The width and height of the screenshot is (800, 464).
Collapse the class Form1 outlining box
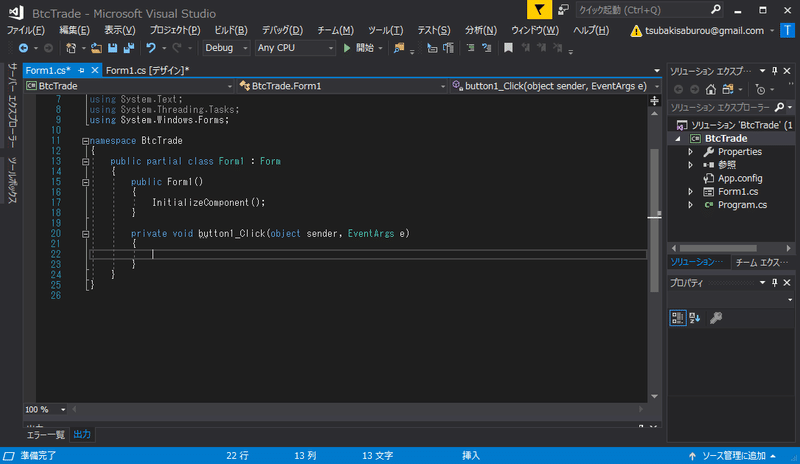click(86, 162)
